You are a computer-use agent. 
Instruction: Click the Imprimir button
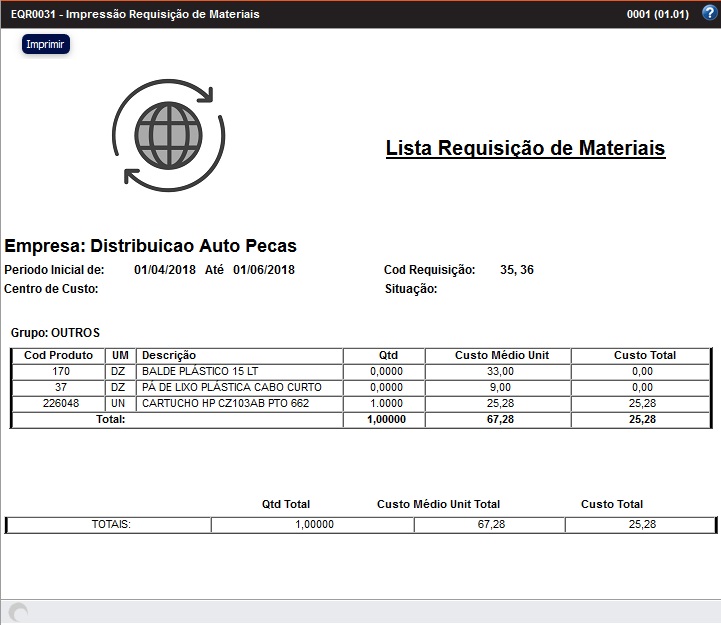coord(46,45)
